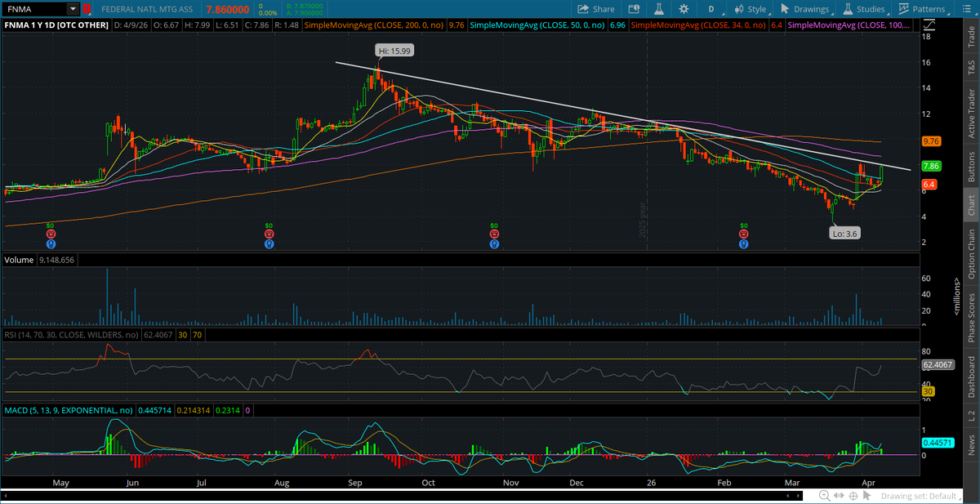980x504 pixels.
Task: Open the Share menu
Action: tap(595, 9)
